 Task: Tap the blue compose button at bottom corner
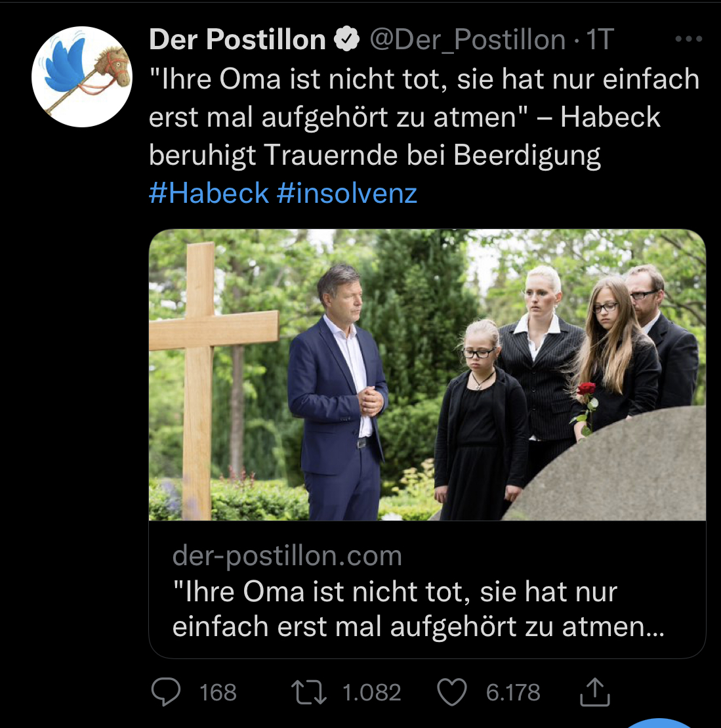(x=659, y=722)
